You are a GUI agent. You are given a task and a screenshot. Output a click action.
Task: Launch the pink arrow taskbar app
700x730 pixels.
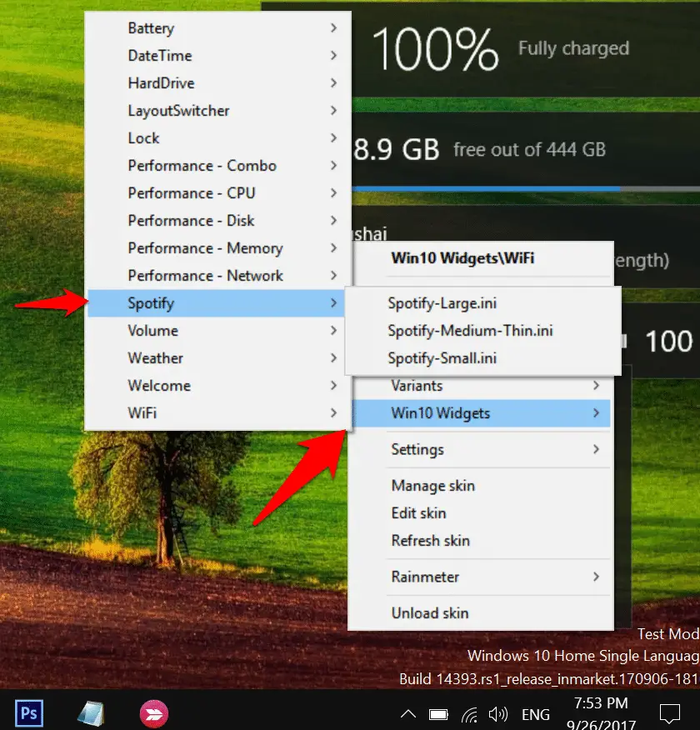tap(154, 713)
